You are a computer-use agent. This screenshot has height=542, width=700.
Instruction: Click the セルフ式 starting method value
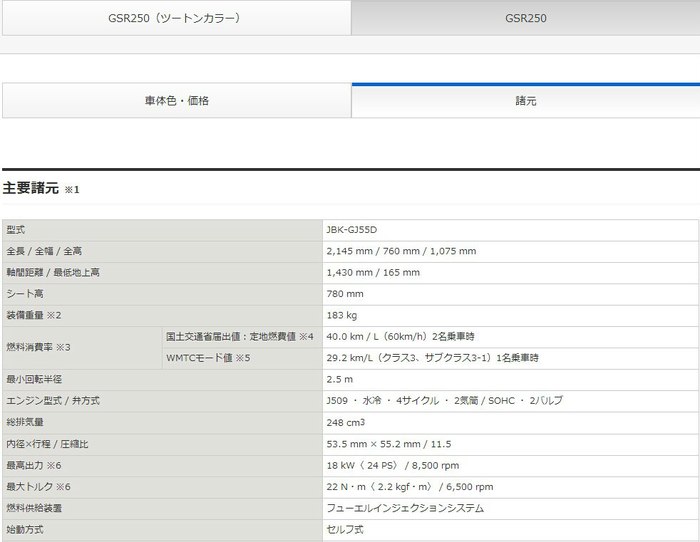tap(343, 529)
